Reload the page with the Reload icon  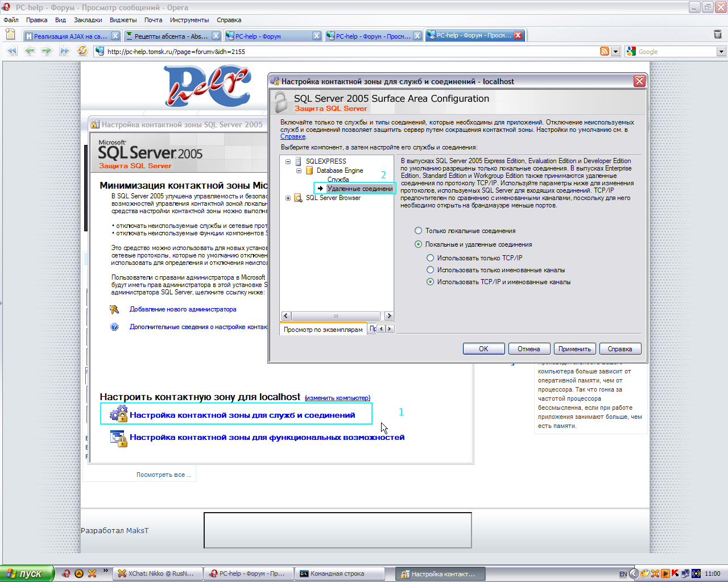coord(82,51)
